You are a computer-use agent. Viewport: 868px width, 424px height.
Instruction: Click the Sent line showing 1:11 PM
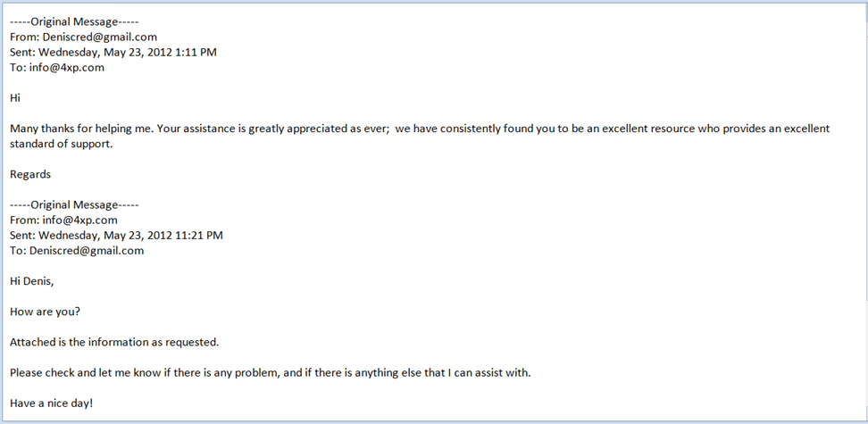point(113,52)
